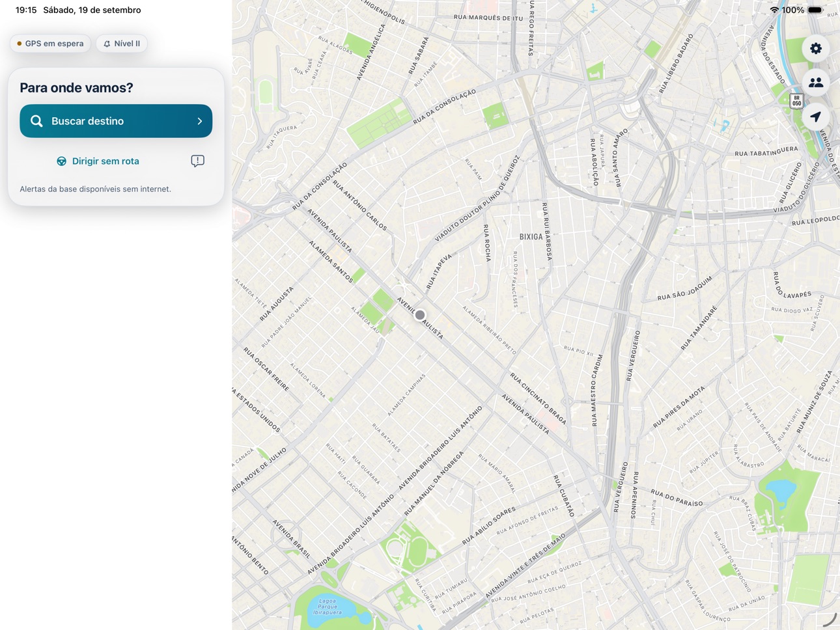Viewport: 840px width, 630px height.
Task: Tap the Rua do Paraíso street label
Action: coord(677,498)
